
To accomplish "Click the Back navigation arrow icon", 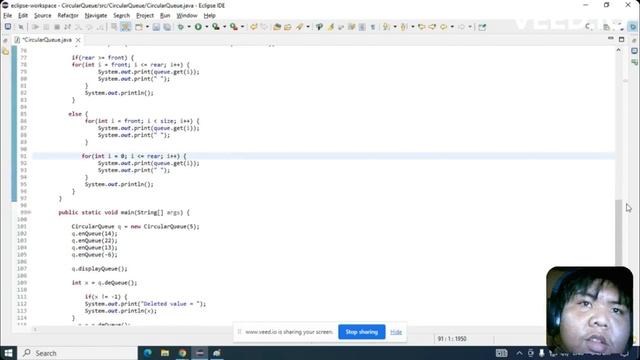I will click(443, 27).
